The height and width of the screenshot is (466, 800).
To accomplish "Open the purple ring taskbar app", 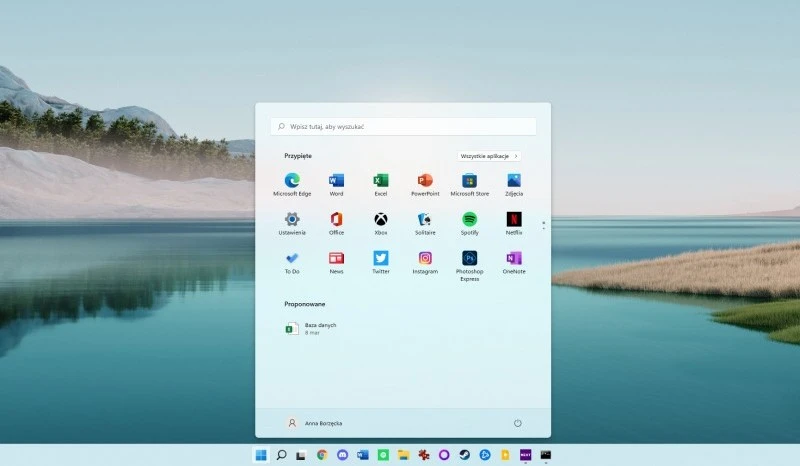I will click(444, 455).
